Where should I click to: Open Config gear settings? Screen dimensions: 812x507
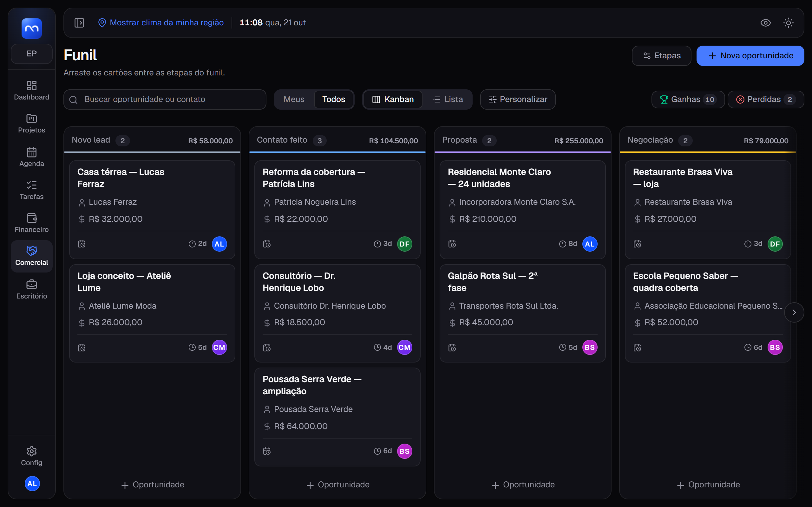[x=31, y=456]
